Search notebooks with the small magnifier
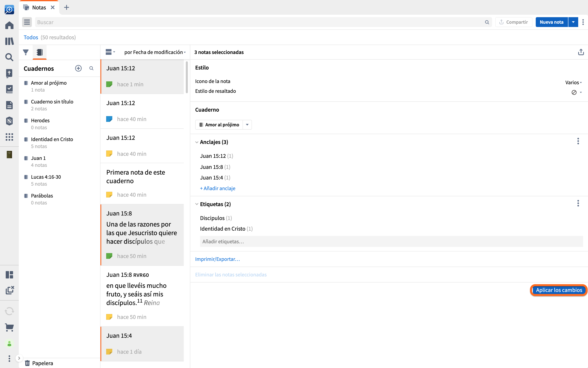The image size is (588, 368). (91, 68)
